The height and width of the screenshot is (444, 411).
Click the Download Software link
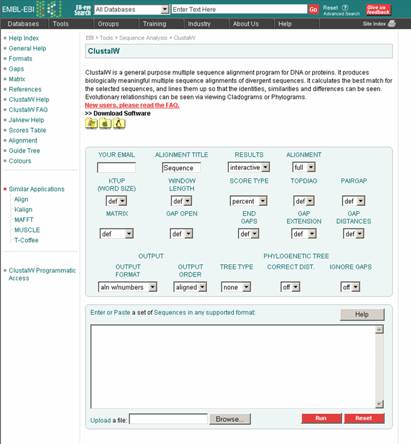[x=122, y=114]
